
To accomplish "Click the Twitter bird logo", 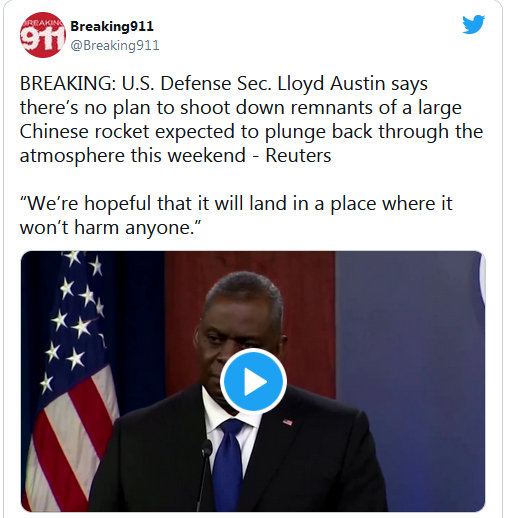I will click(x=473, y=24).
